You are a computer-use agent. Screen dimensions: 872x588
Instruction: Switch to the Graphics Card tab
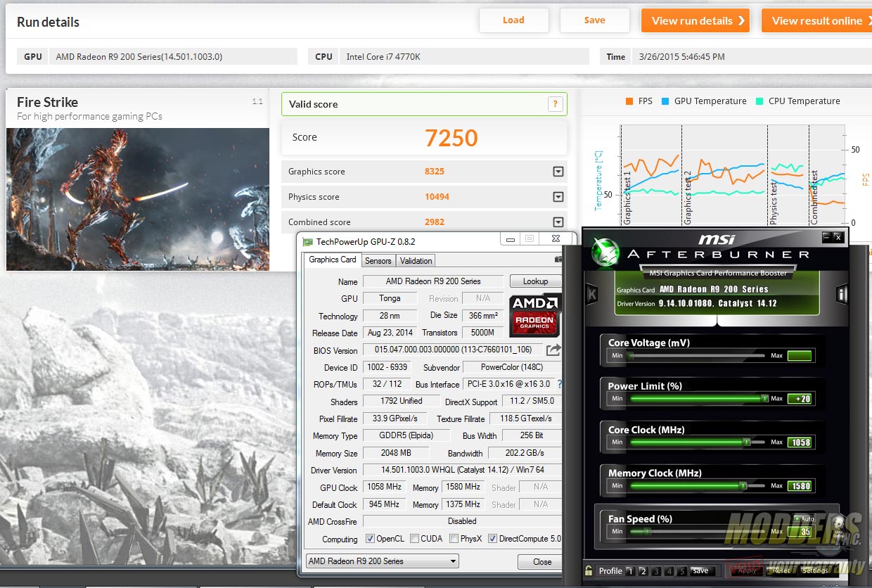tap(333, 260)
